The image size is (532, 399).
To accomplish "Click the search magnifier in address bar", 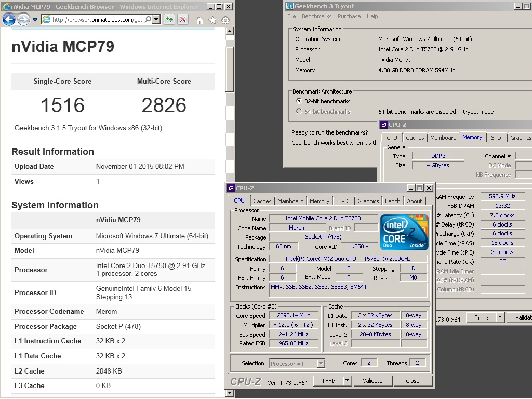I will pos(148,20).
